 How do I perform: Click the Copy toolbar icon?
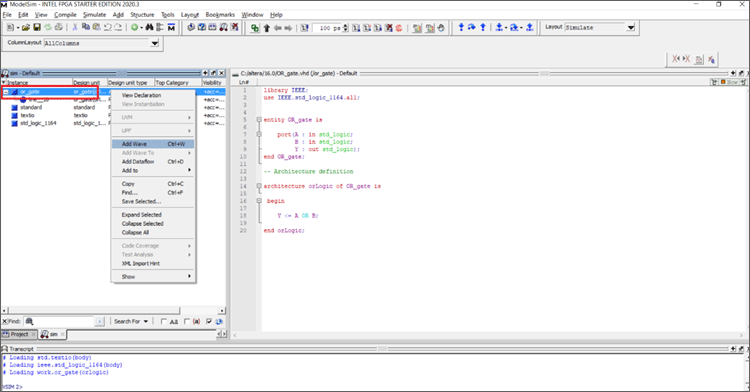[86, 28]
